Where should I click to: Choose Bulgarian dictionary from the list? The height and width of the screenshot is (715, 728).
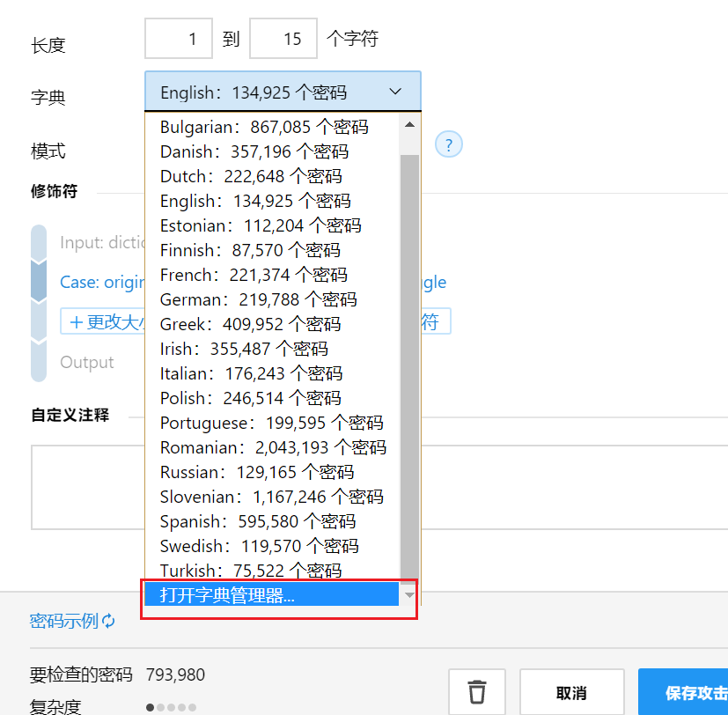(263, 127)
